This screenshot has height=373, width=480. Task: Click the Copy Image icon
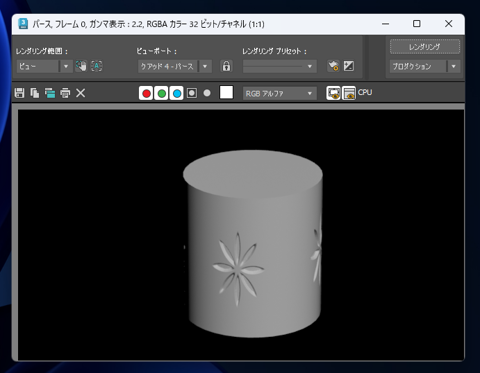35,93
